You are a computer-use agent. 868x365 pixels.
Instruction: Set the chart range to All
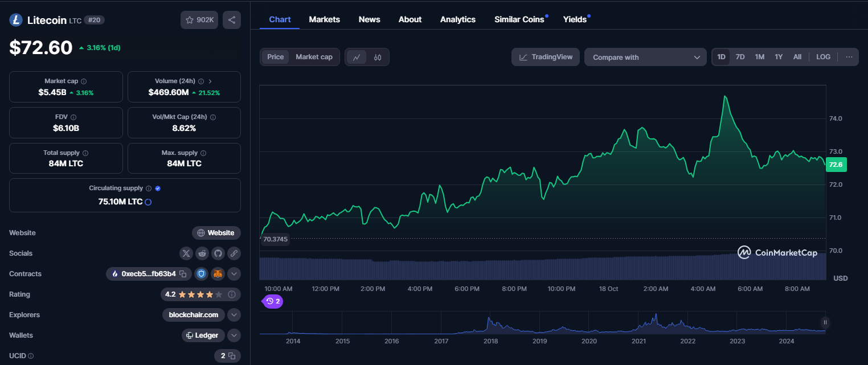[x=797, y=57]
